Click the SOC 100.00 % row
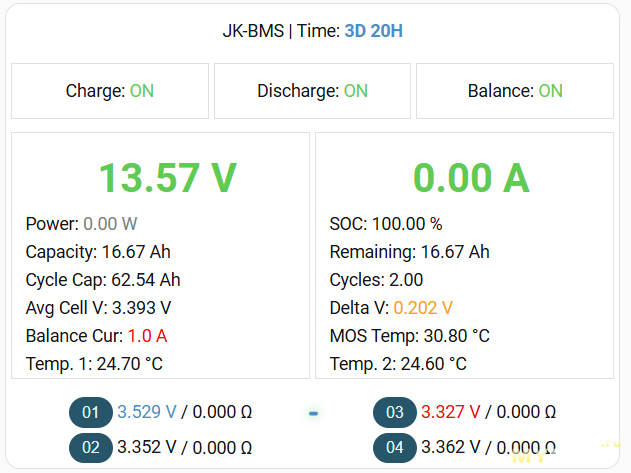631x473 pixels. [386, 224]
